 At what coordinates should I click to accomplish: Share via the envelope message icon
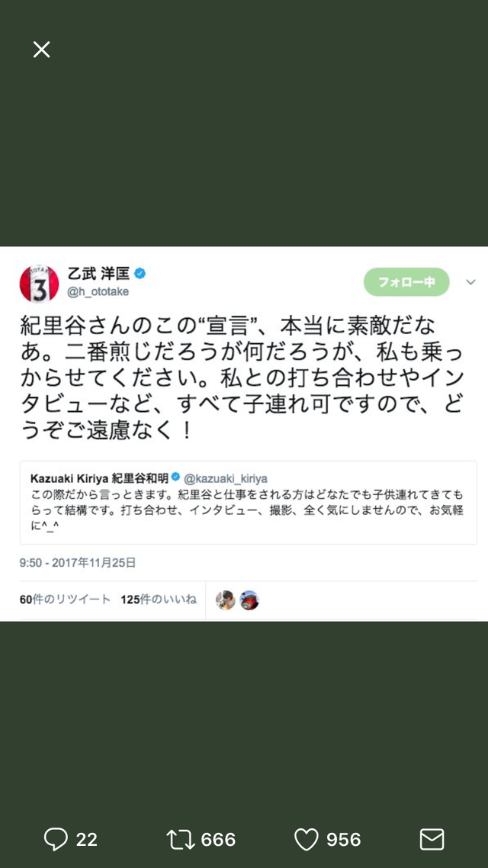point(432,839)
